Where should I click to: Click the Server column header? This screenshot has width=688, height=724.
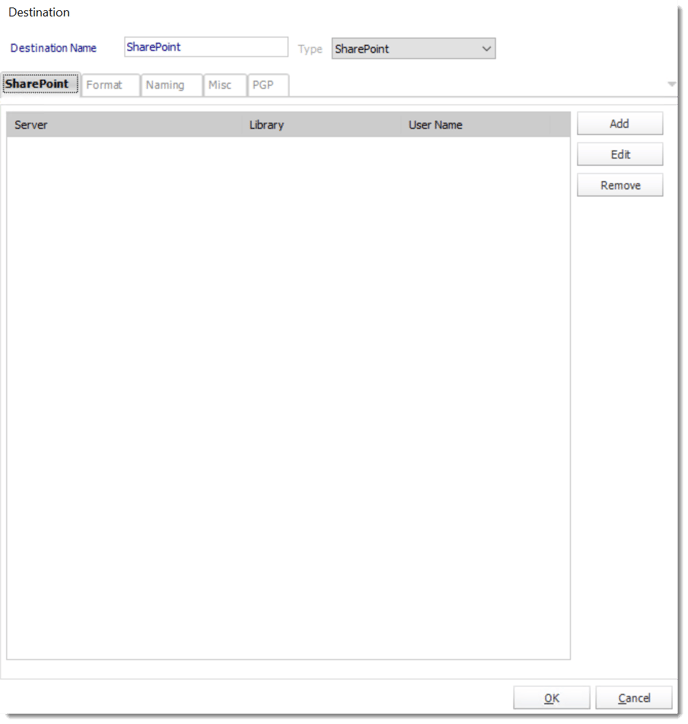click(x=125, y=125)
